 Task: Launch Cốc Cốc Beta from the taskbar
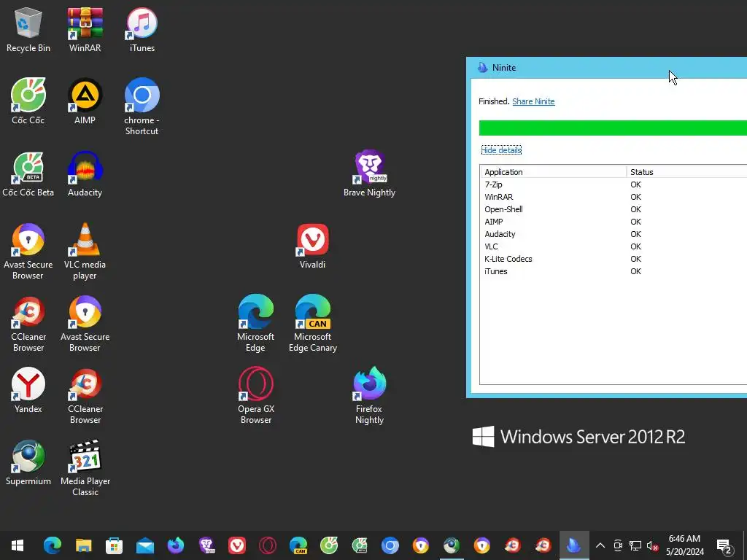[x=360, y=545]
